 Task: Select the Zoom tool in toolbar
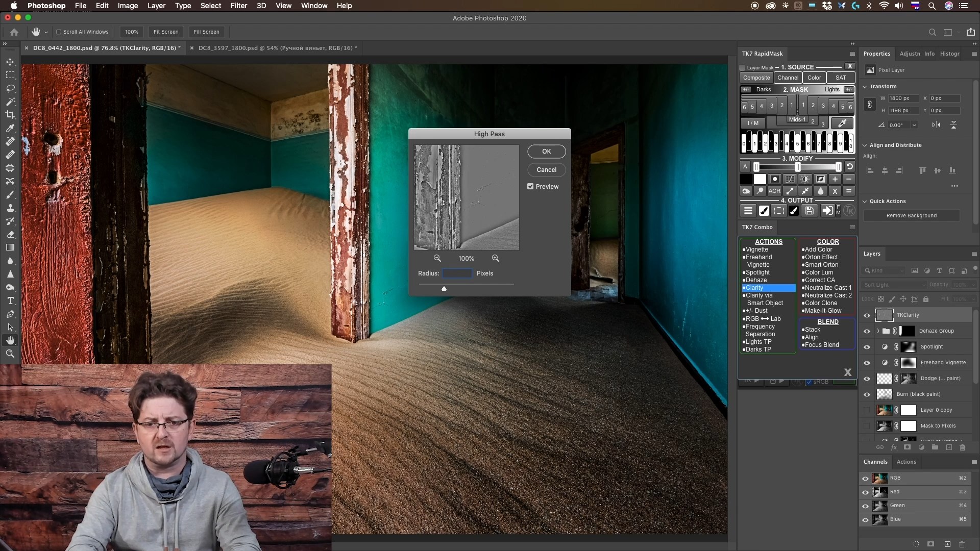tap(10, 354)
